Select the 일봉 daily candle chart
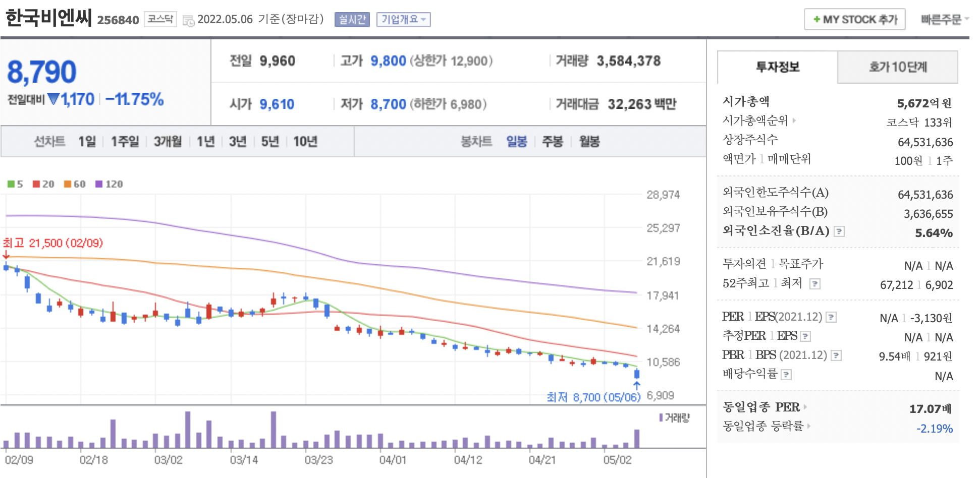This screenshot has height=478, width=980. (x=517, y=142)
